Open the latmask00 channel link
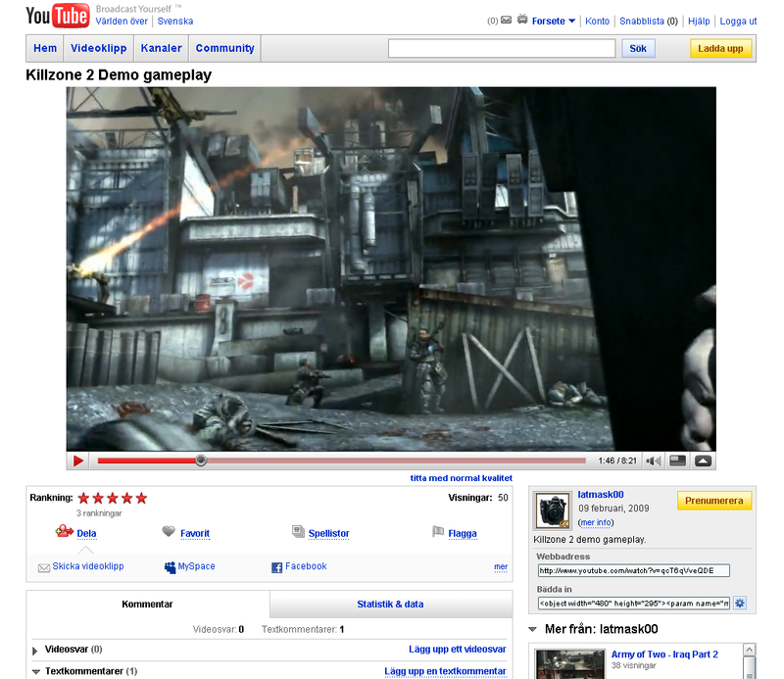The height and width of the screenshot is (679, 784). [x=601, y=495]
